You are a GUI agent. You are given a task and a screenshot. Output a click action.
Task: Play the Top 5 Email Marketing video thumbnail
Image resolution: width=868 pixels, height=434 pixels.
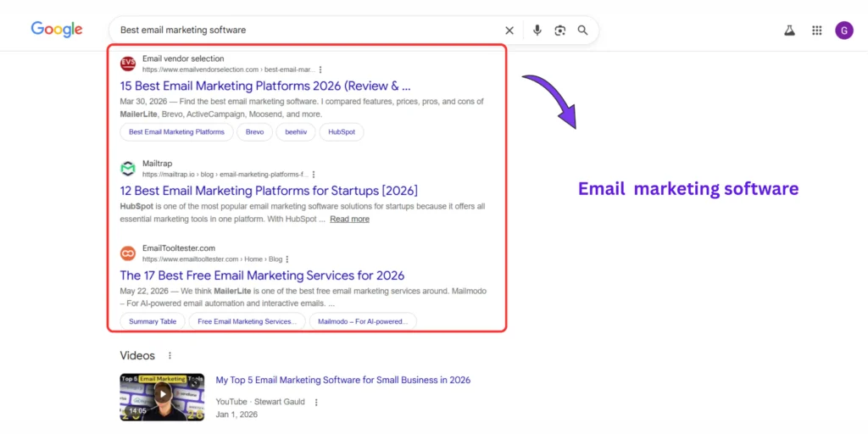pyautogui.click(x=162, y=397)
